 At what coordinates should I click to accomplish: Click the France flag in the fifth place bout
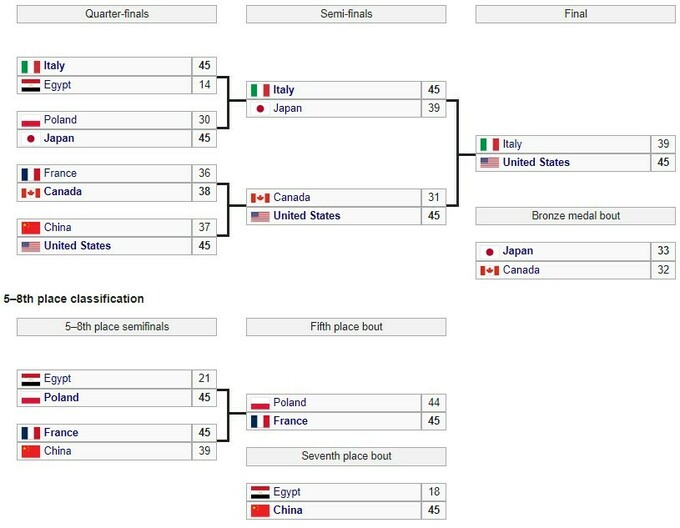(260, 421)
